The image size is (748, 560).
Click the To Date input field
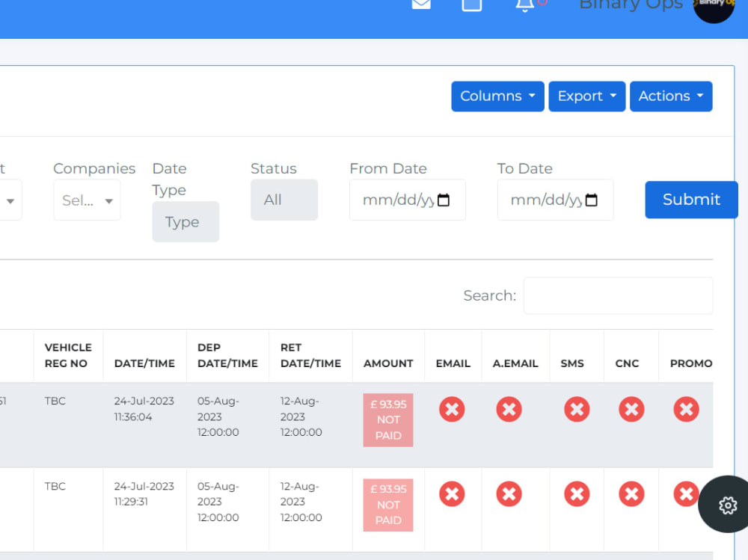[555, 200]
